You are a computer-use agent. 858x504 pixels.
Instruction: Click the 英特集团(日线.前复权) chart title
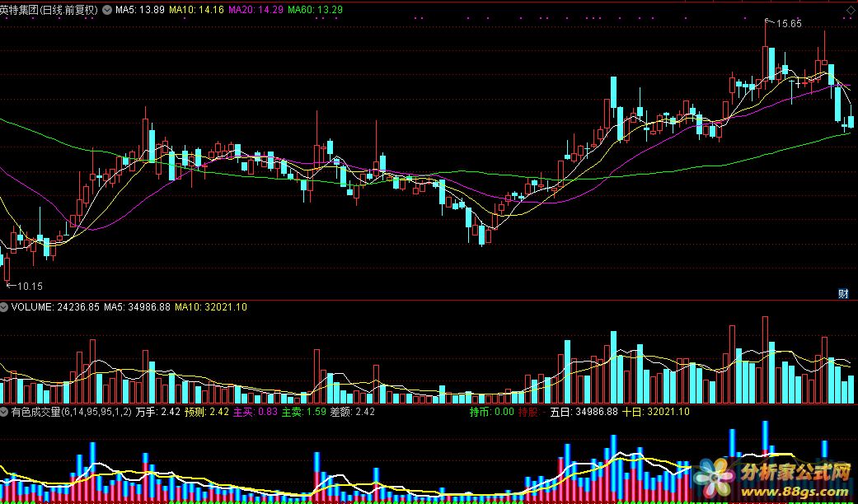coord(49,10)
